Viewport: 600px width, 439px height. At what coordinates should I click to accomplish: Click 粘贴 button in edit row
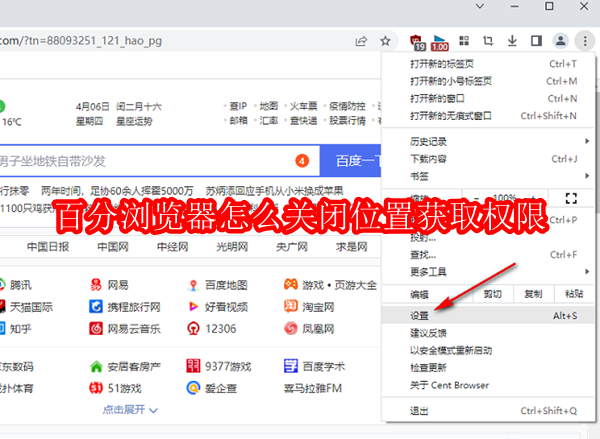click(574, 294)
